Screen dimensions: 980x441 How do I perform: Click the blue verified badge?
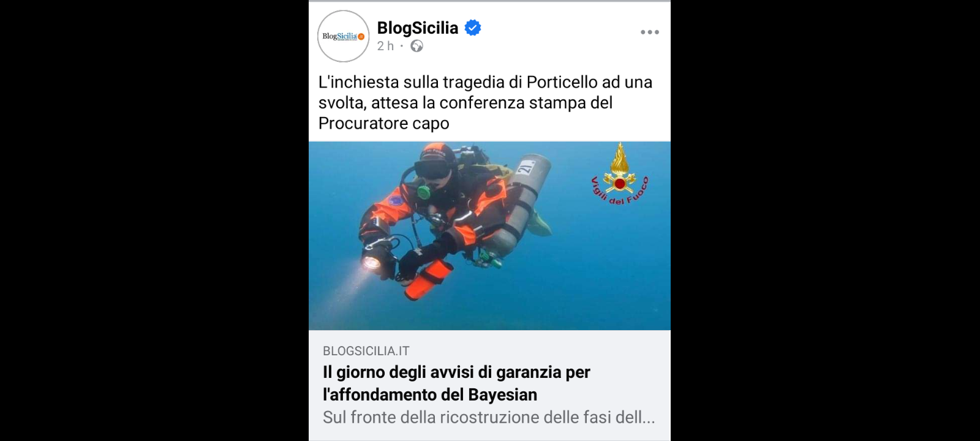pos(473,28)
